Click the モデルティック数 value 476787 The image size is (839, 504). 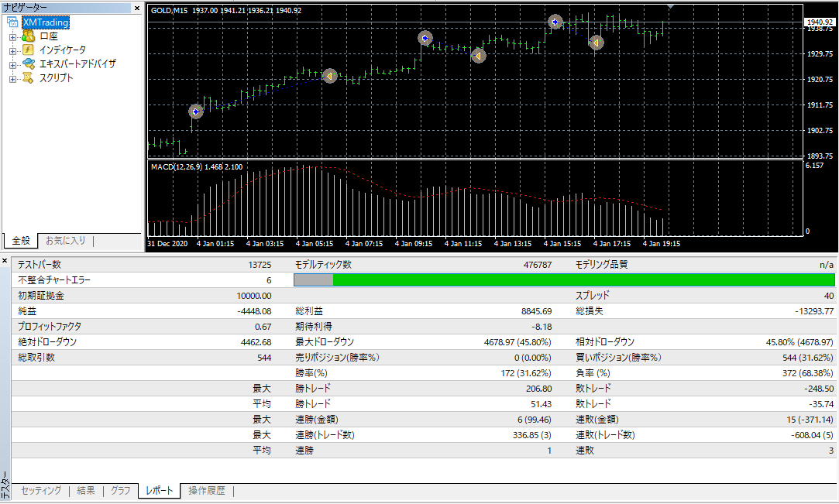[537, 265]
